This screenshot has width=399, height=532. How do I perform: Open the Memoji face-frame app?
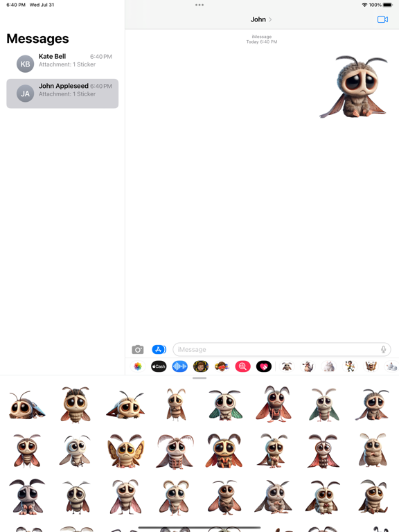pos(201,366)
